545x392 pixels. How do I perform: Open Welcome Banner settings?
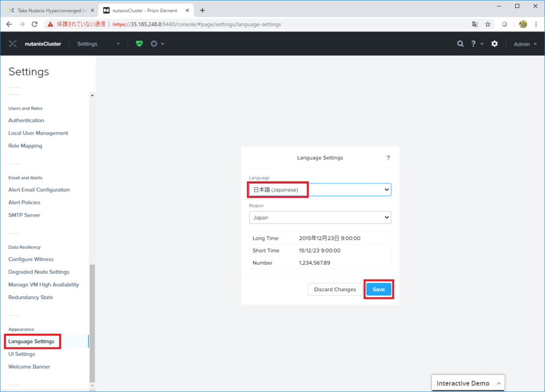click(29, 366)
